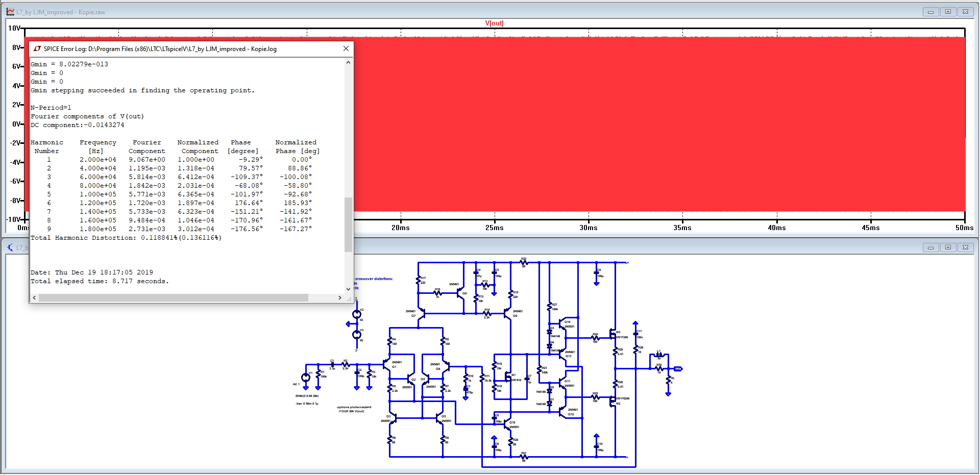Click the 'Gmin = 8.02279e-013' line
The image size is (980, 475).
click(69, 64)
